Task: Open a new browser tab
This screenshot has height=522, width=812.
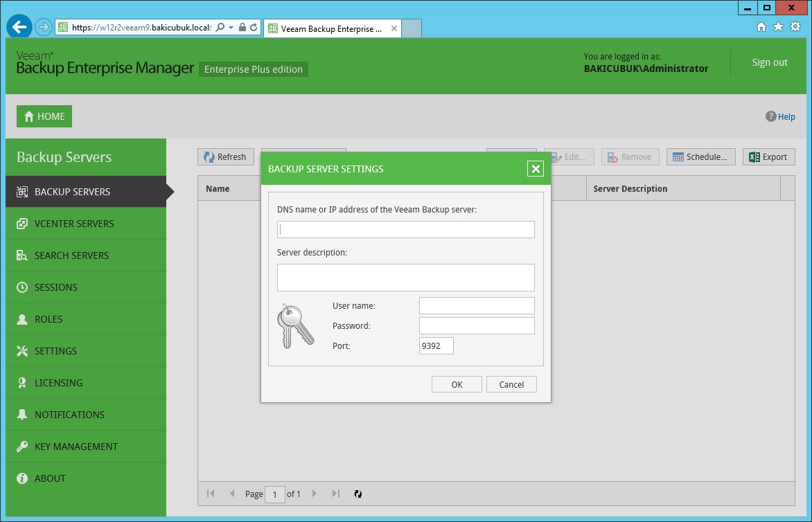Action: click(412, 28)
